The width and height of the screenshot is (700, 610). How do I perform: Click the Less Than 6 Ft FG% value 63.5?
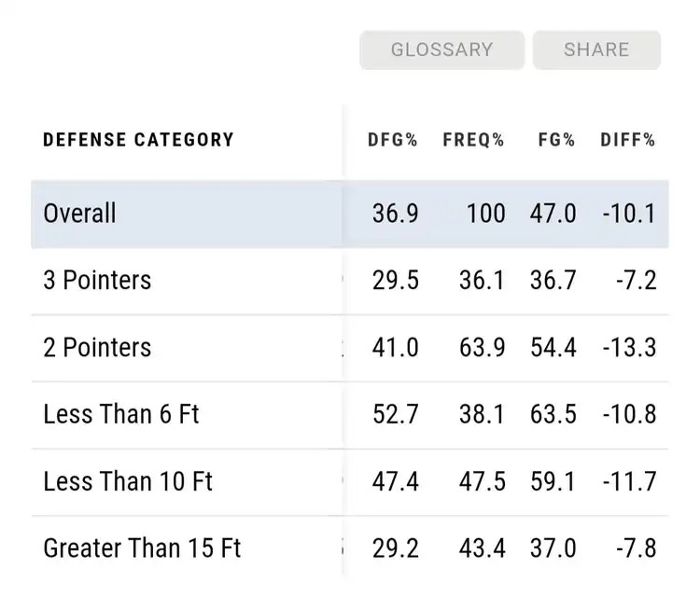555,414
